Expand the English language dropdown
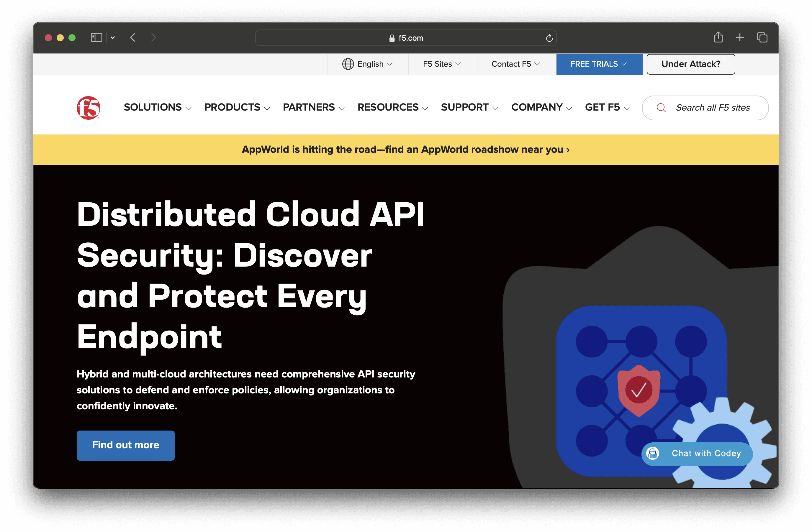This screenshot has width=812, height=532. pos(375,64)
